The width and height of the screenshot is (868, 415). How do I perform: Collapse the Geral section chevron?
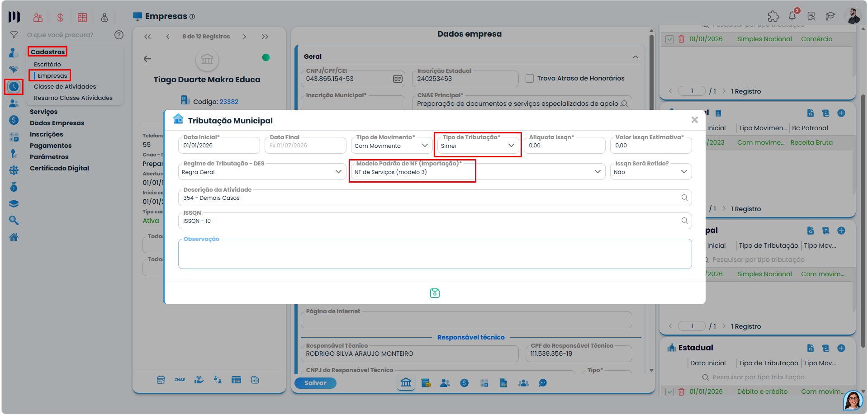coord(636,57)
